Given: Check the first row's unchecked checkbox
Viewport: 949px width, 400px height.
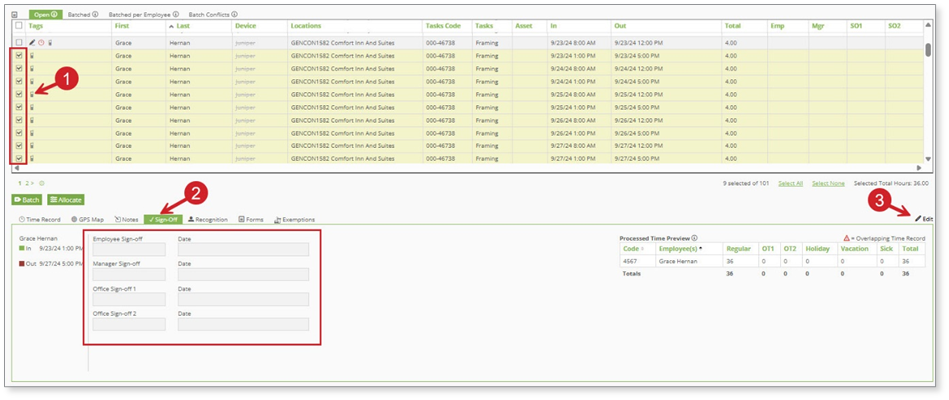Looking at the screenshot, I should pos(19,43).
